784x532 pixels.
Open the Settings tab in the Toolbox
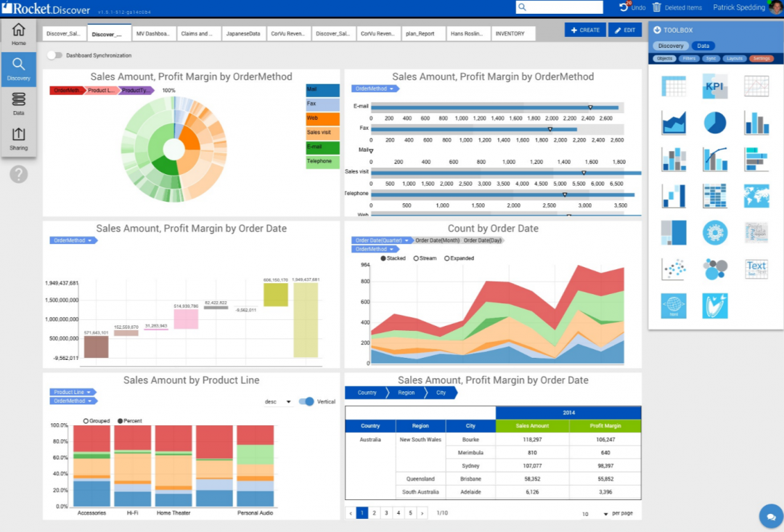(761, 58)
